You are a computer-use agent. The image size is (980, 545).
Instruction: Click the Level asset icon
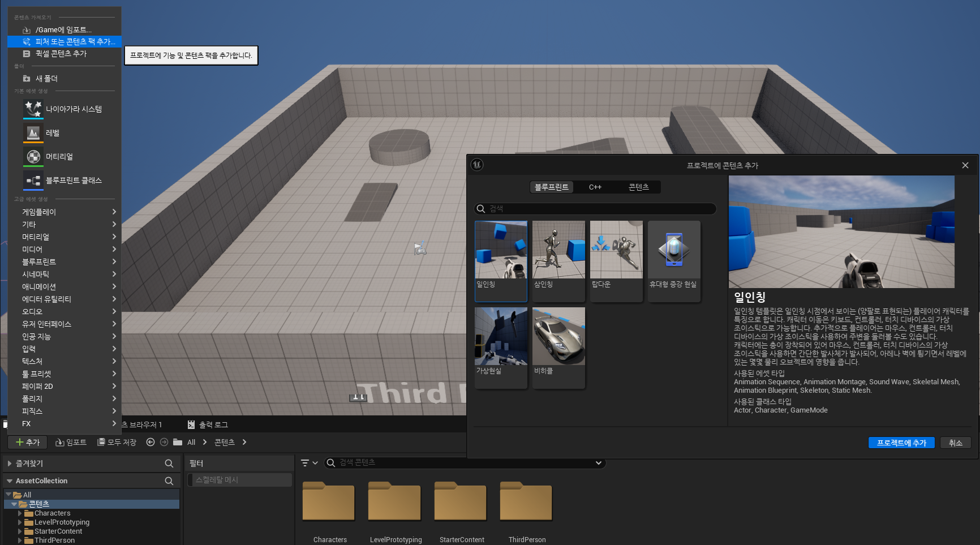[x=33, y=132]
